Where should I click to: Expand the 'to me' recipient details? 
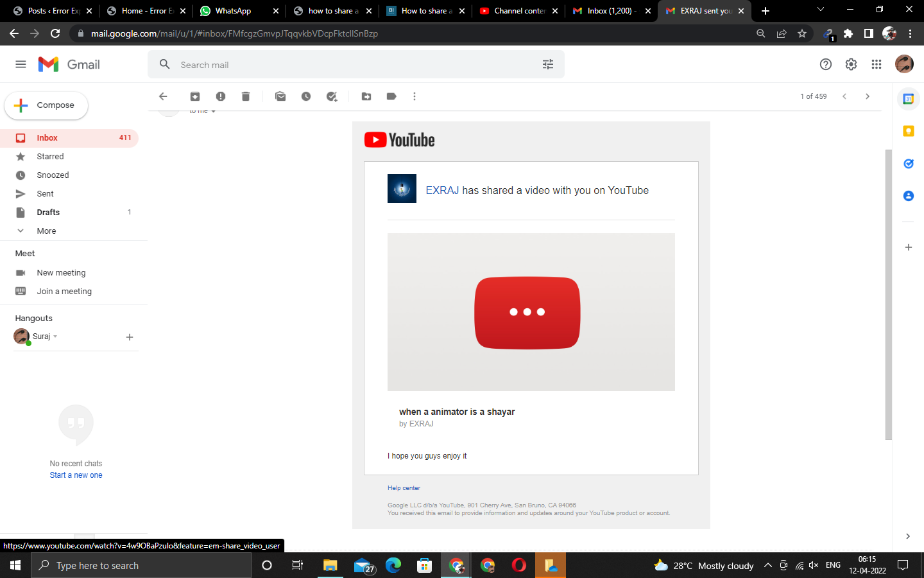coord(213,110)
